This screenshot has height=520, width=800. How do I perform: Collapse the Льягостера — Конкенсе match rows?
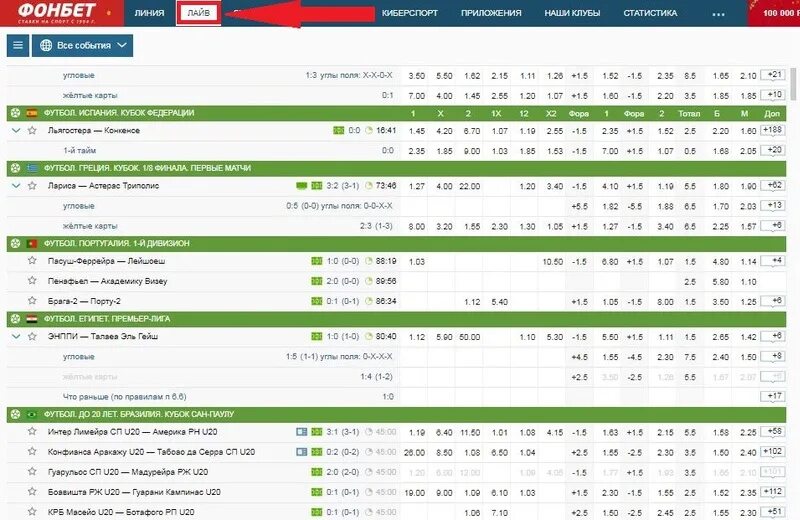tap(16, 131)
